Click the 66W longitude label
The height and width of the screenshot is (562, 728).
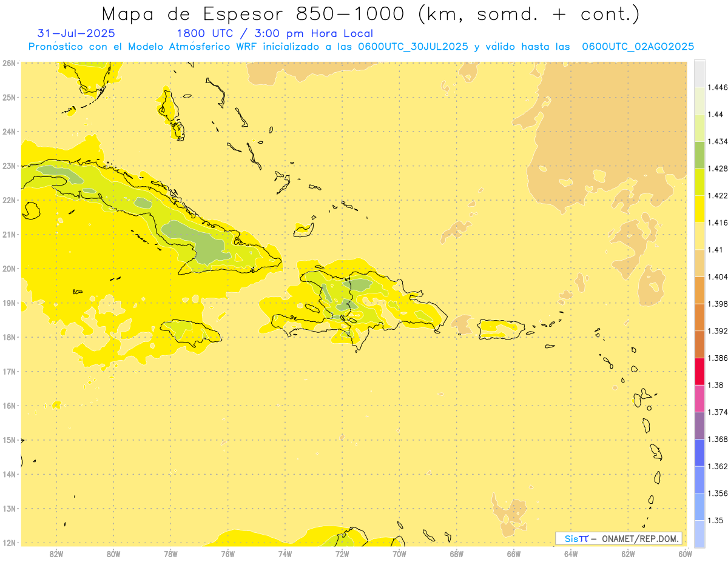click(x=514, y=554)
